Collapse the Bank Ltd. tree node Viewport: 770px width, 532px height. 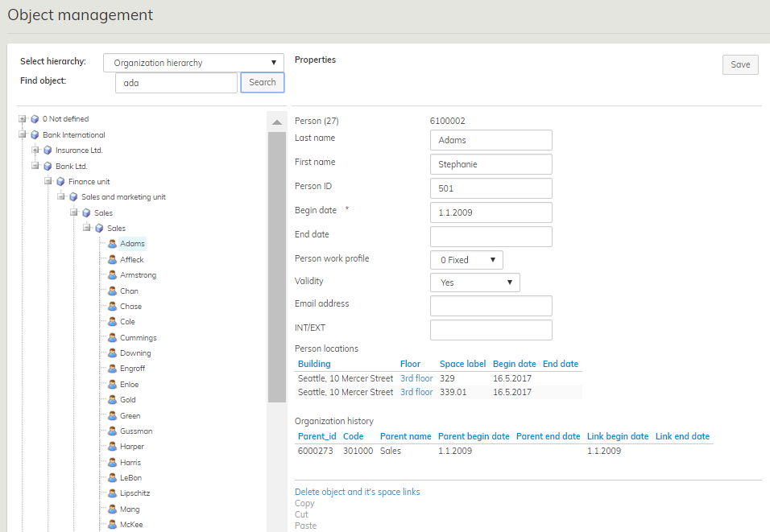pos(35,166)
